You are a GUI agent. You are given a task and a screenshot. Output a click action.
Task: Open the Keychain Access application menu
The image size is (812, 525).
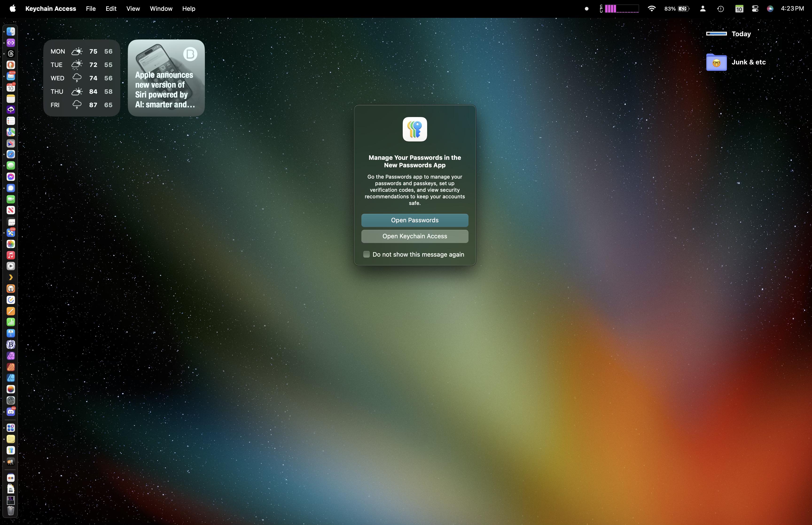[51, 8]
